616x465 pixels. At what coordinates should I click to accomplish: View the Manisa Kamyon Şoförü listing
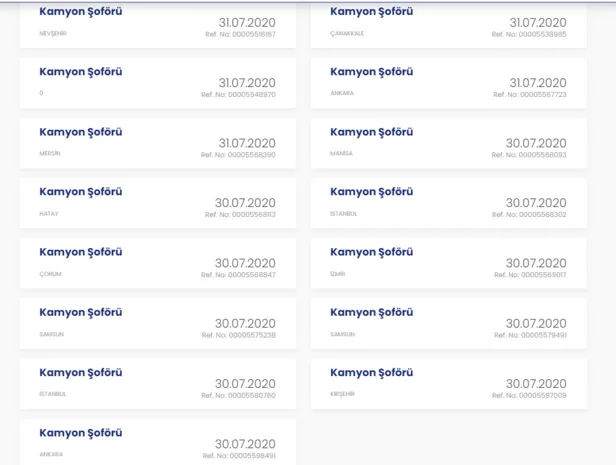[x=371, y=132]
